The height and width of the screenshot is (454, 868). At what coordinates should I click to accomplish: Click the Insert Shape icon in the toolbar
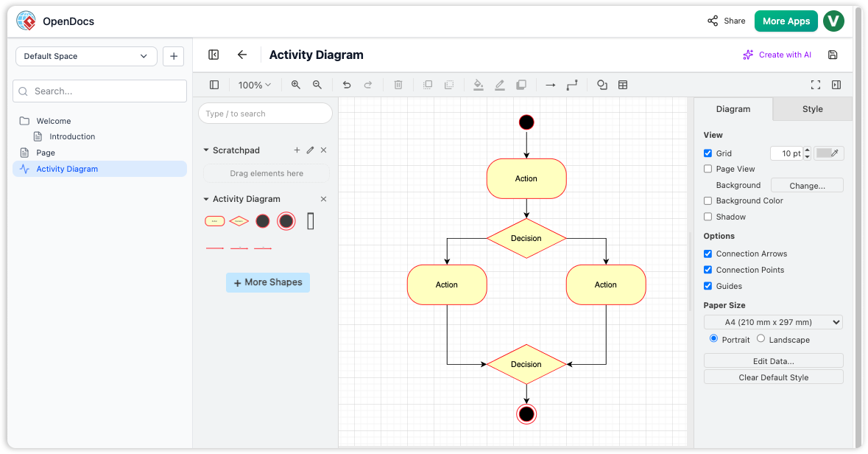point(601,85)
